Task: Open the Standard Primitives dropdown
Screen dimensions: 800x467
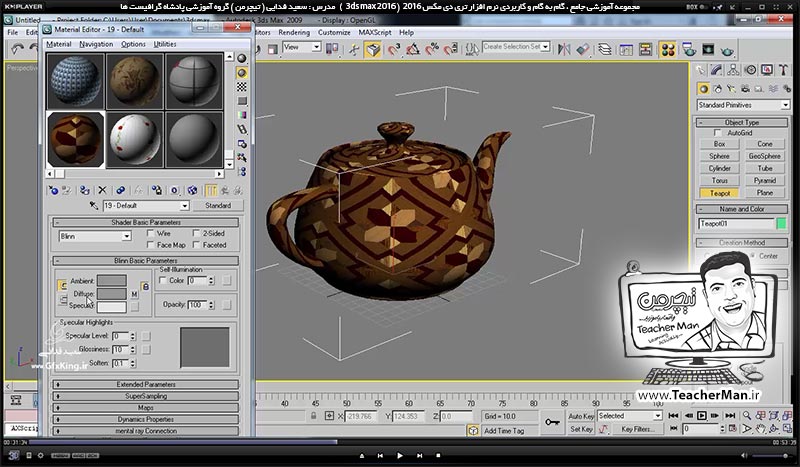Action: click(743, 105)
